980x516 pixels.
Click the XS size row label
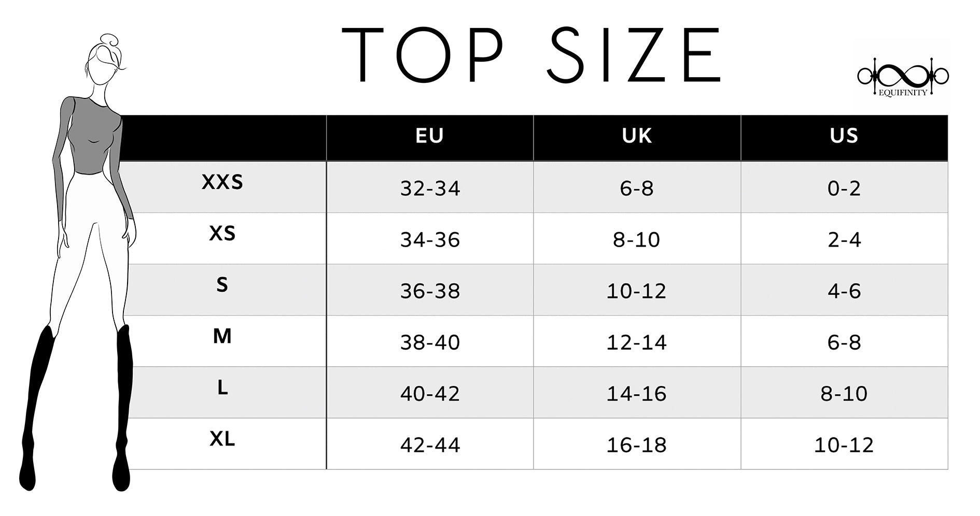pos(222,234)
